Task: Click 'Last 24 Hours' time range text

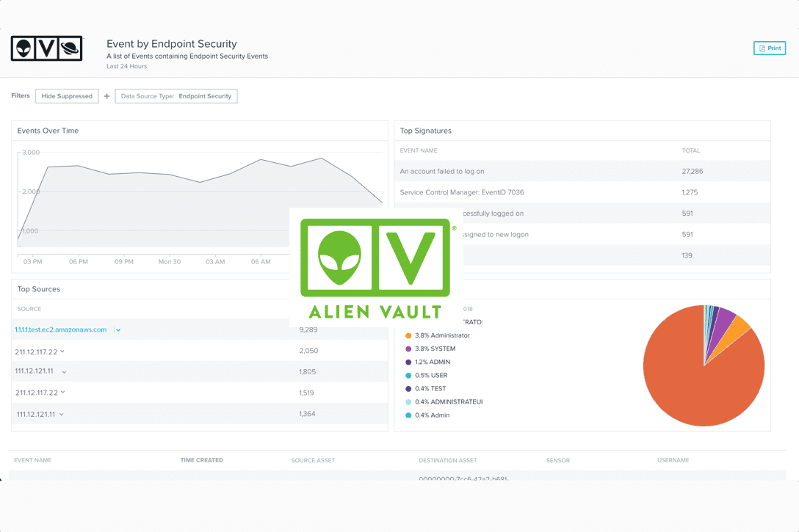Action: tap(126, 66)
